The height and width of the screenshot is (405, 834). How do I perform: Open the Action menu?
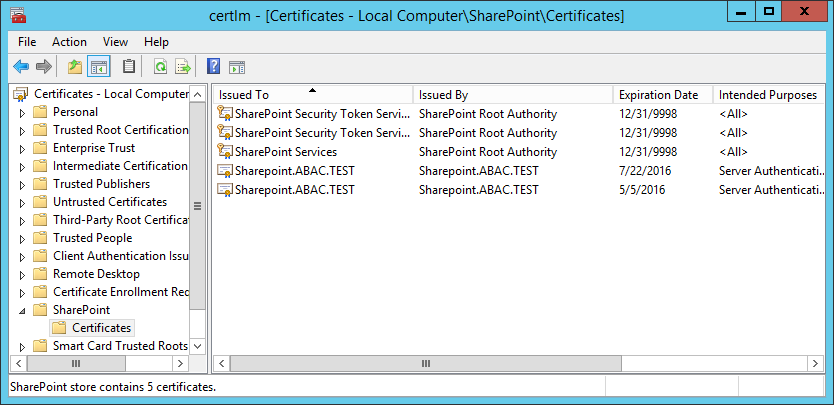coord(69,42)
